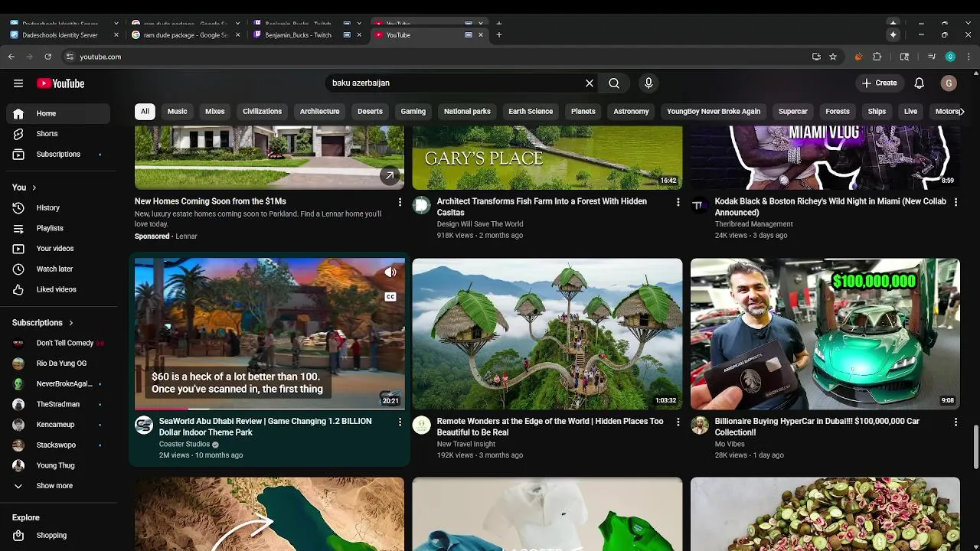Open Gary's Place fish farm thumbnail

click(x=547, y=158)
